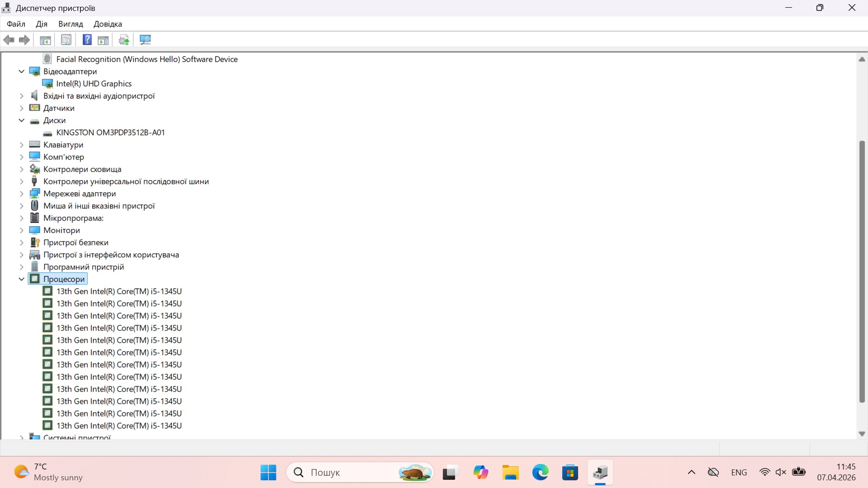Click the Properties toolbar icon
Screen dimensions: 868x488
(x=66, y=40)
